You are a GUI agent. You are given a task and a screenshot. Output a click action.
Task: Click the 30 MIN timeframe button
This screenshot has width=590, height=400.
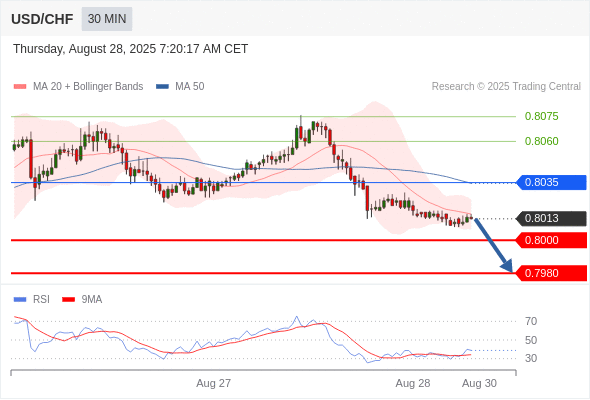[107, 19]
